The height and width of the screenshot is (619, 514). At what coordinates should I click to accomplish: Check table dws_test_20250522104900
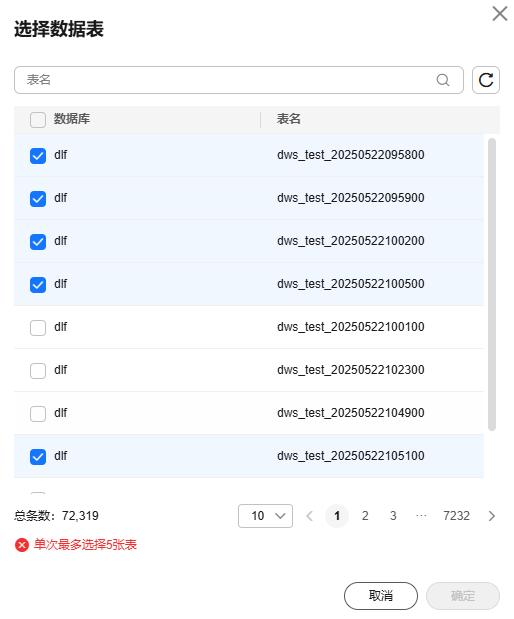tap(38, 414)
